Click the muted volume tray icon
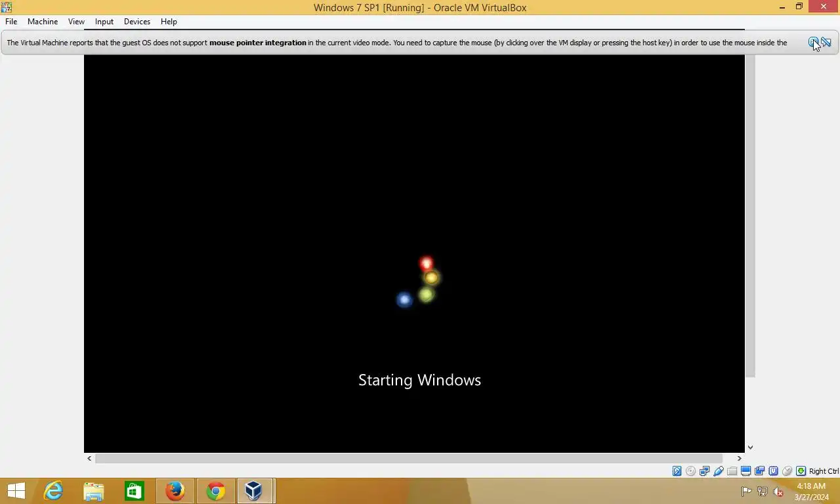The height and width of the screenshot is (504, 840). [x=778, y=492]
